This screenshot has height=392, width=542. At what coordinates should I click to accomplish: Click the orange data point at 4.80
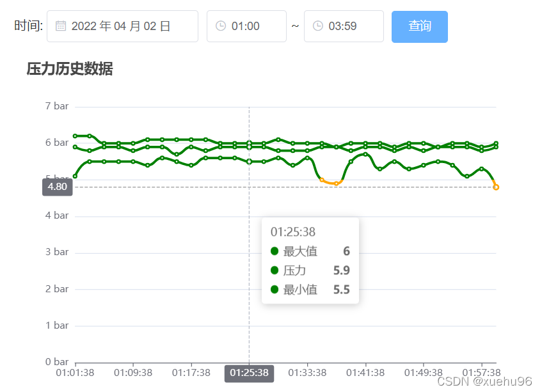coord(496,187)
